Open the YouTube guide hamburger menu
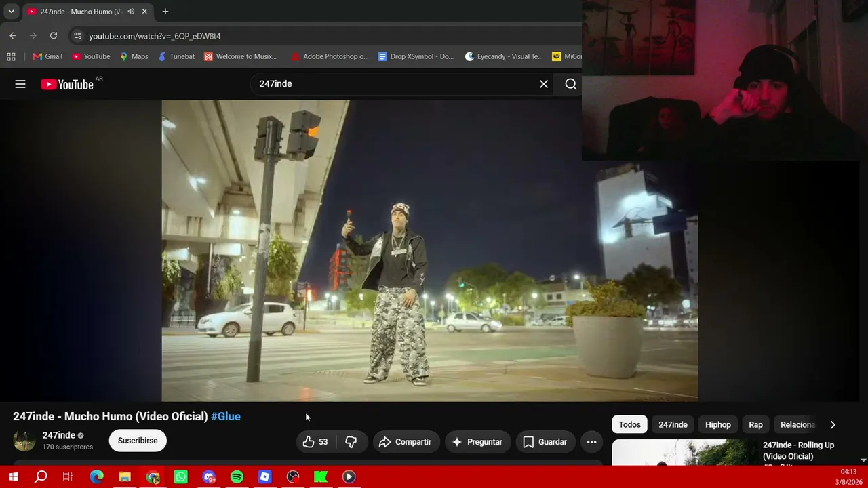The width and height of the screenshot is (868, 488). tap(20, 84)
